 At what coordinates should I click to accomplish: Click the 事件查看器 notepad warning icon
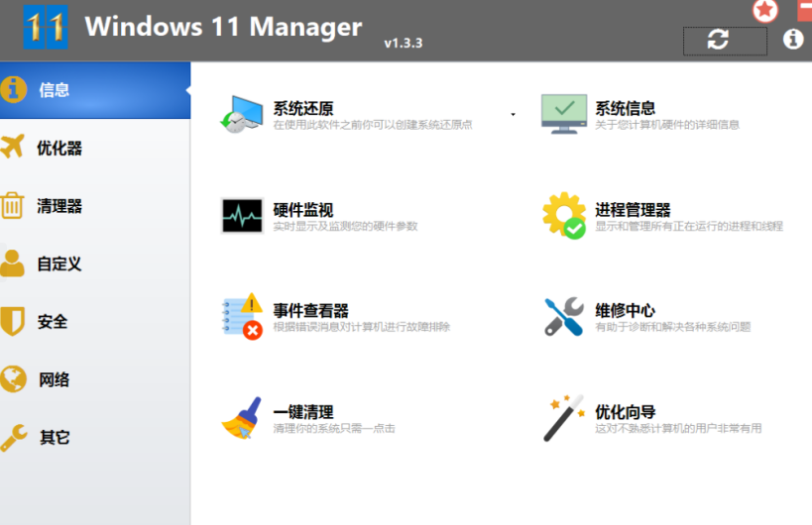pyautogui.click(x=242, y=317)
